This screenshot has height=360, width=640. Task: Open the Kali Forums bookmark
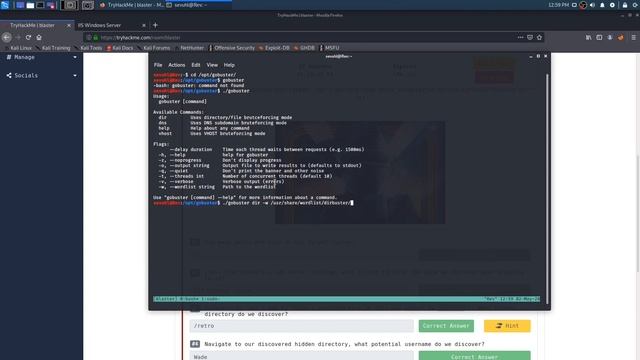[x=154, y=48]
